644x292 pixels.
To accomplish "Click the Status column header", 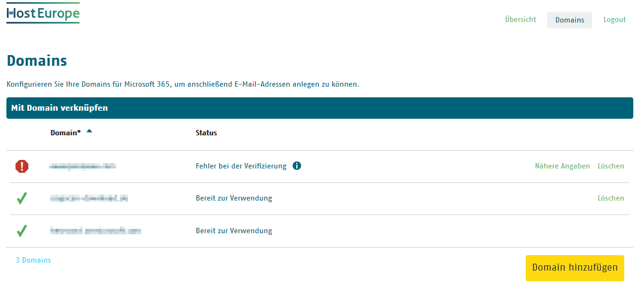I will tap(206, 133).
